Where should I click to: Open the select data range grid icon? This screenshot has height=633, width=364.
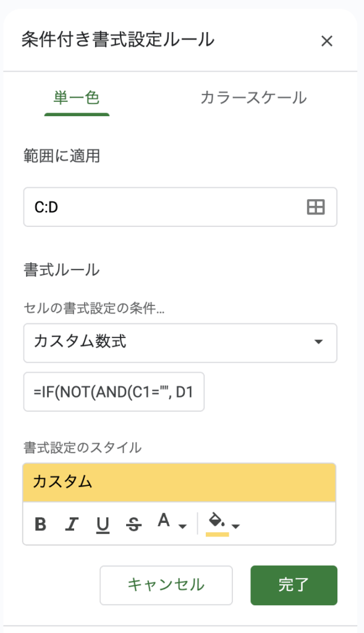click(x=316, y=207)
